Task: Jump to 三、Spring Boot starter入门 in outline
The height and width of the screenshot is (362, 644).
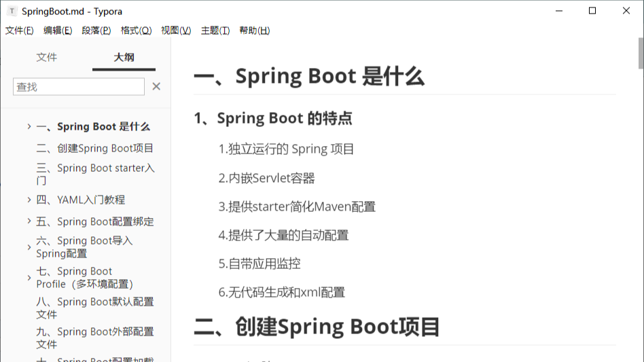Action: point(95,174)
